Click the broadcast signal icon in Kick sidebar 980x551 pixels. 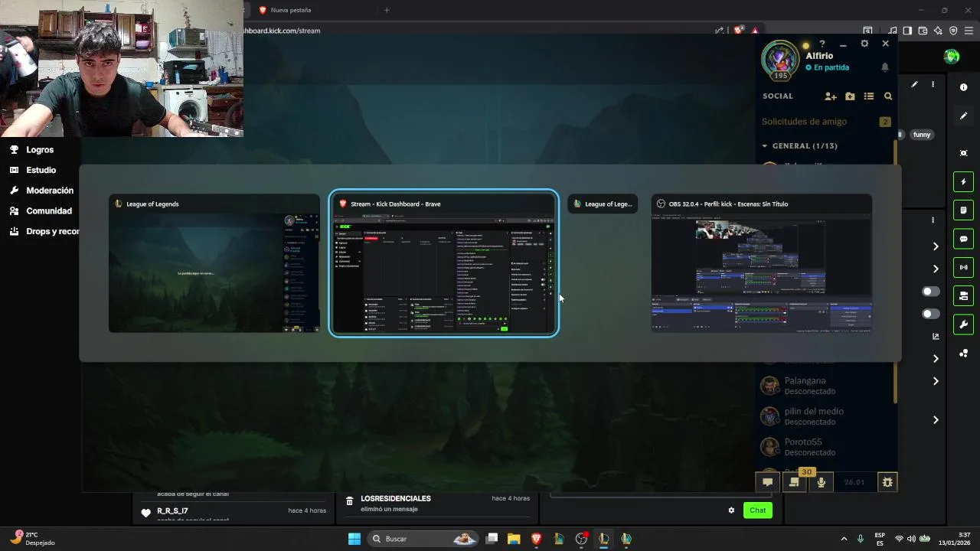click(964, 267)
